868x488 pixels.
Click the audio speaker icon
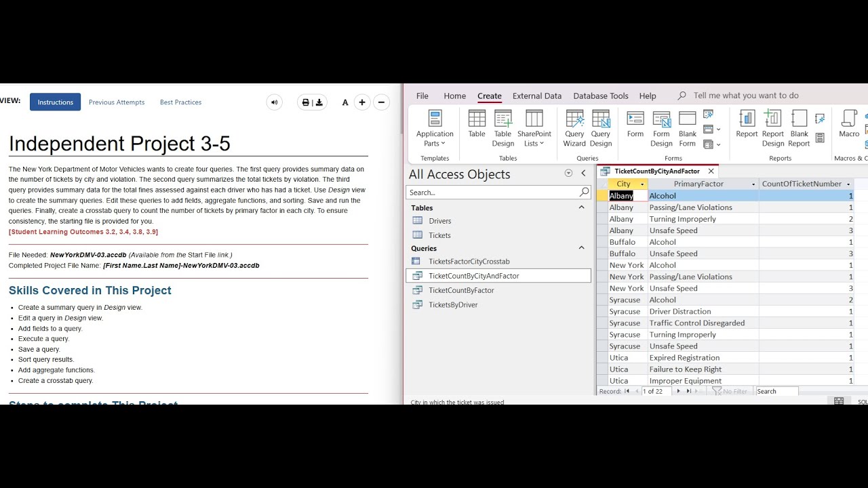(x=274, y=102)
